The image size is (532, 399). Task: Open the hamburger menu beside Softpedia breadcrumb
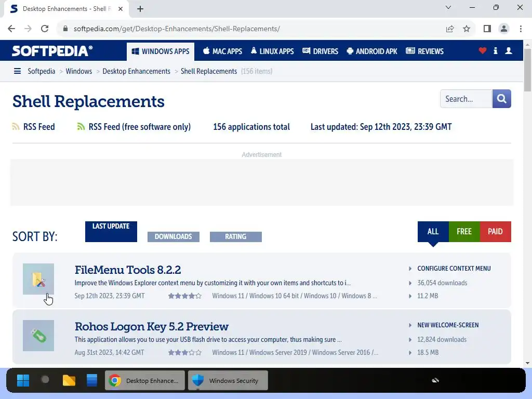point(17,71)
